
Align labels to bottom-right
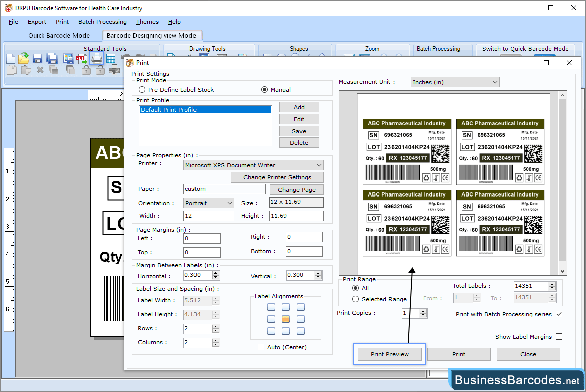point(300,331)
